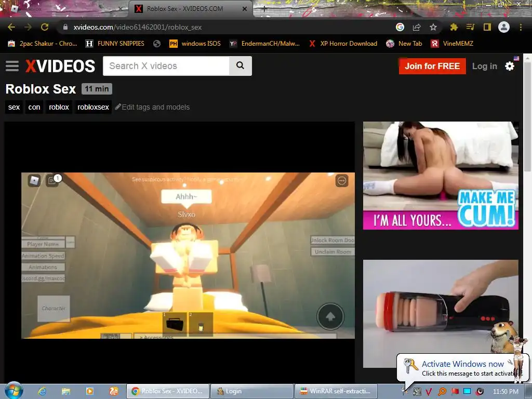Click the magnifier search button

tap(240, 66)
